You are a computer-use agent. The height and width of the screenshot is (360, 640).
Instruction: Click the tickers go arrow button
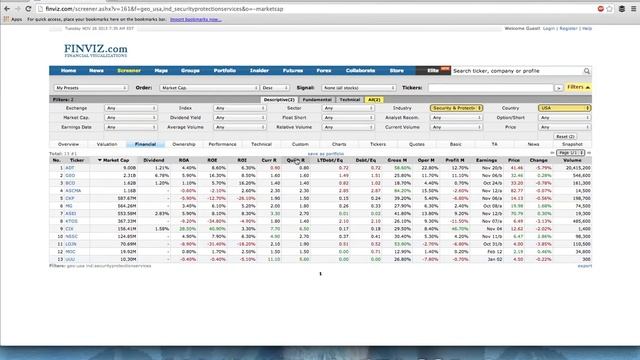(558, 88)
